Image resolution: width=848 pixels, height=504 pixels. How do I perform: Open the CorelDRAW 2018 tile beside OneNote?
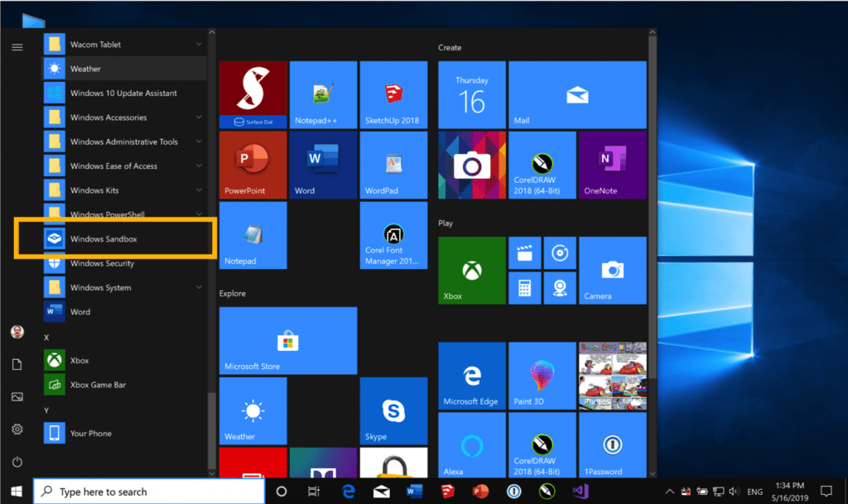[542, 165]
